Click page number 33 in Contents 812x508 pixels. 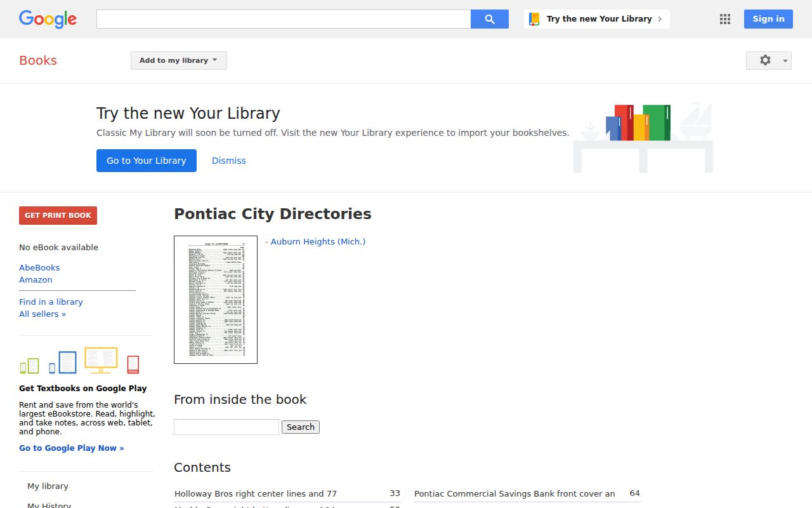tap(395, 493)
